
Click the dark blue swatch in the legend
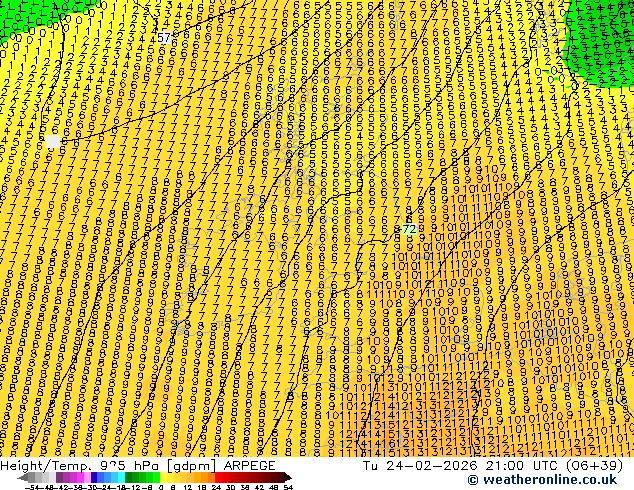point(94,477)
